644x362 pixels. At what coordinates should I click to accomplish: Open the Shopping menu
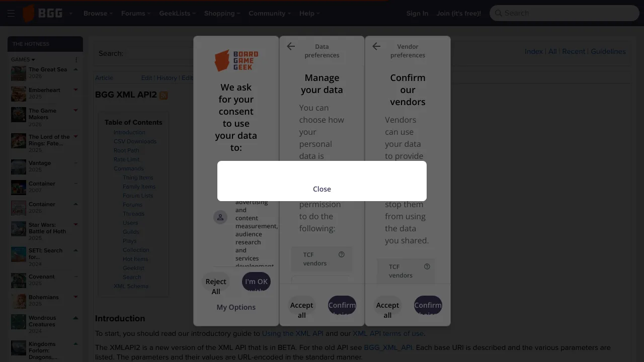pos(222,14)
